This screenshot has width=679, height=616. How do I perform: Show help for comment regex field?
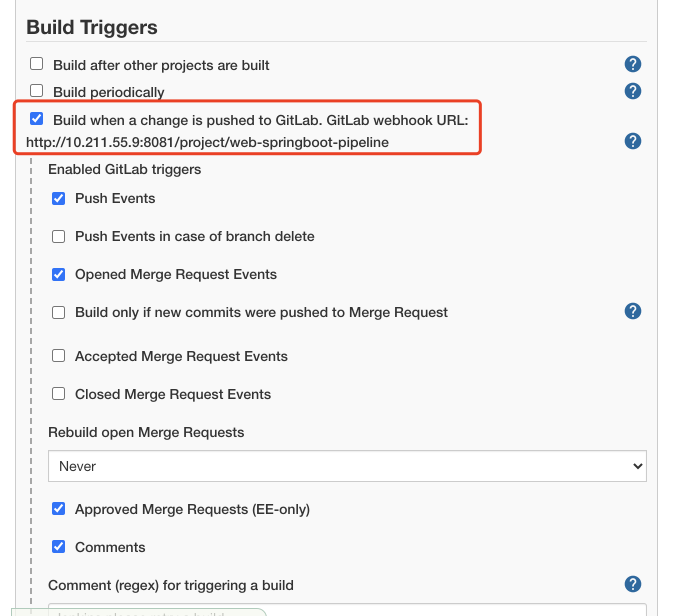632,584
